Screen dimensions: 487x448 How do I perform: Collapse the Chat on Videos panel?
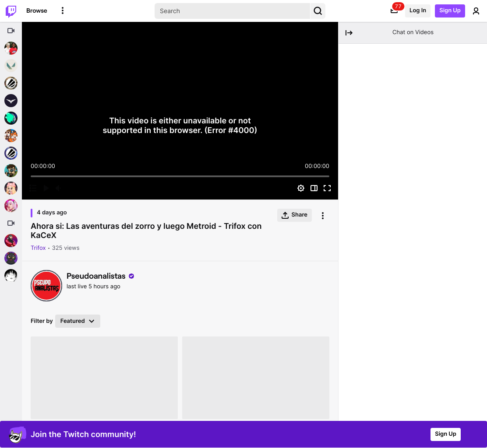pos(349,32)
